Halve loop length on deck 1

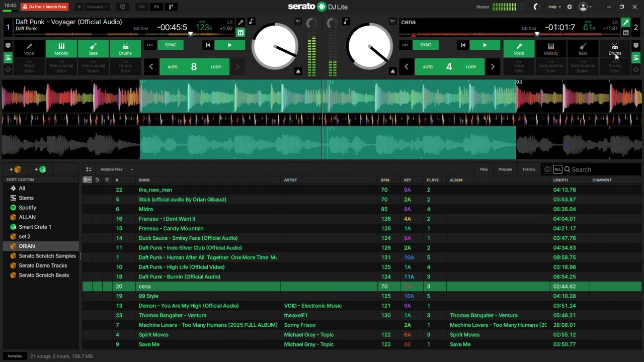(151, 67)
